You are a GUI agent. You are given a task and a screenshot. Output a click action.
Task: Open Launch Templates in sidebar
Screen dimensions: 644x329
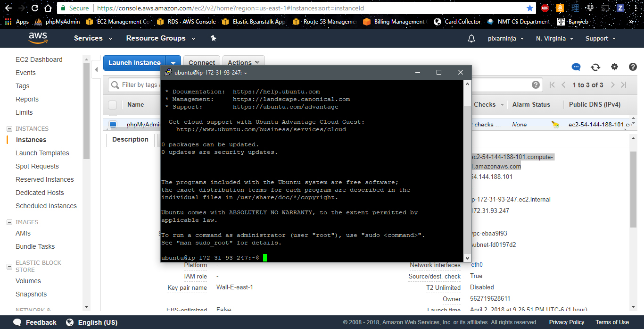42,153
